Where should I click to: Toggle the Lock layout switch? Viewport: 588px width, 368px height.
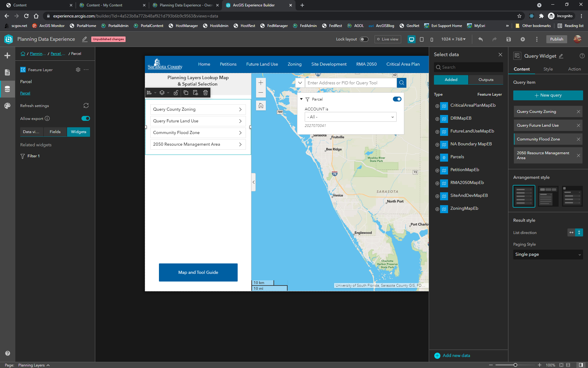point(364,39)
